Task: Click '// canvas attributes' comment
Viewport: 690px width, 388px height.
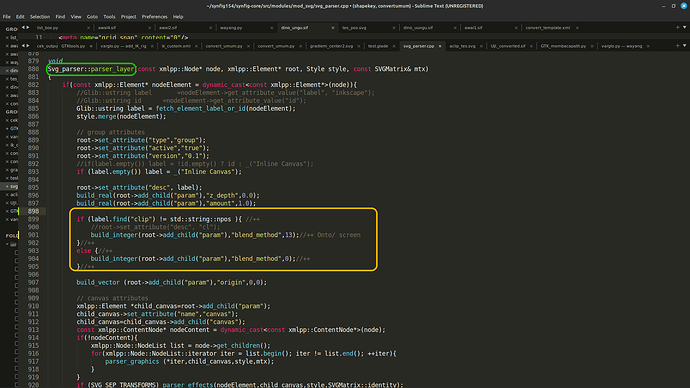Action: [x=112, y=298]
